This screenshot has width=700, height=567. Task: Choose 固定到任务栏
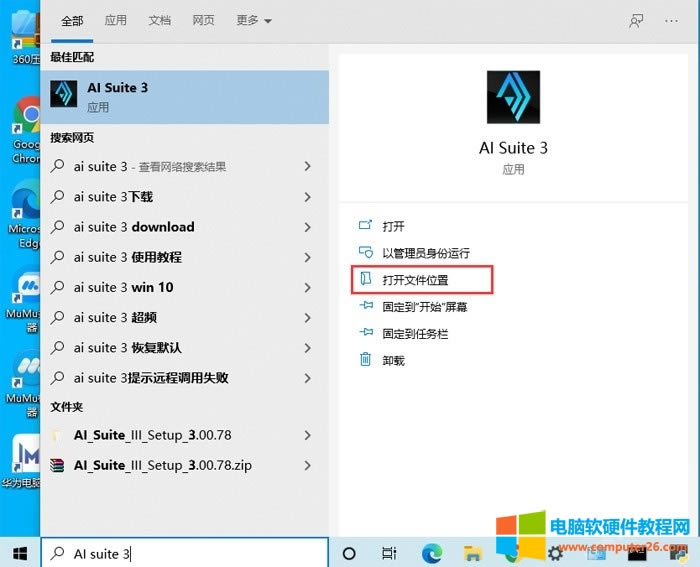(x=415, y=334)
